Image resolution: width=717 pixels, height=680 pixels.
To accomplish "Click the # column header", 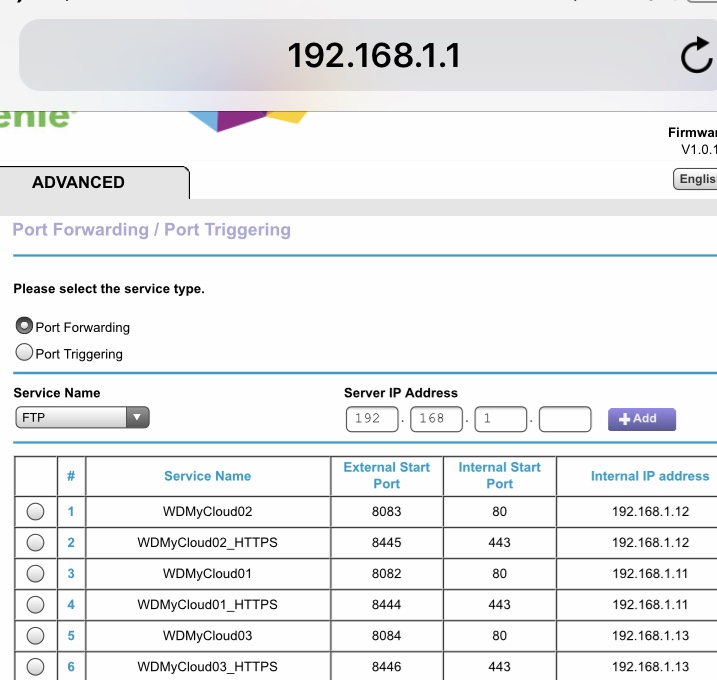I will click(x=71, y=476).
